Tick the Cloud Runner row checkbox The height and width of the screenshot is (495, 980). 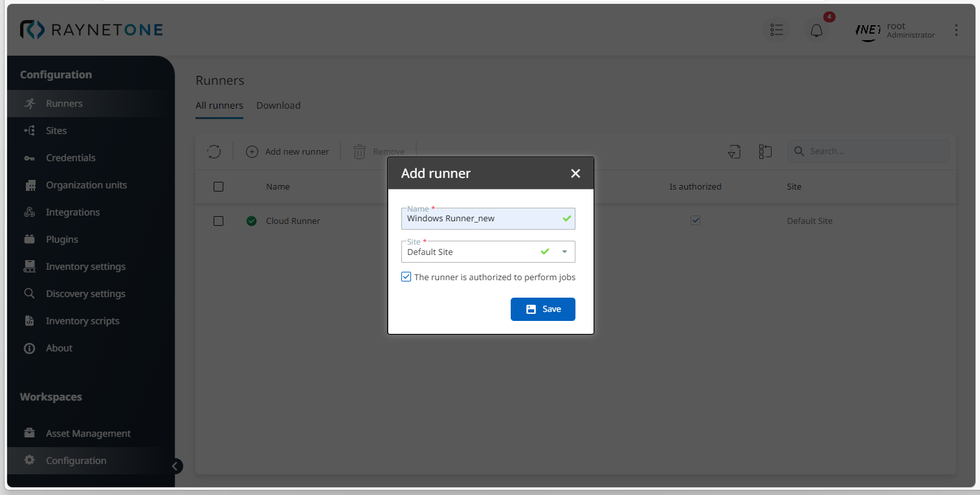click(219, 221)
